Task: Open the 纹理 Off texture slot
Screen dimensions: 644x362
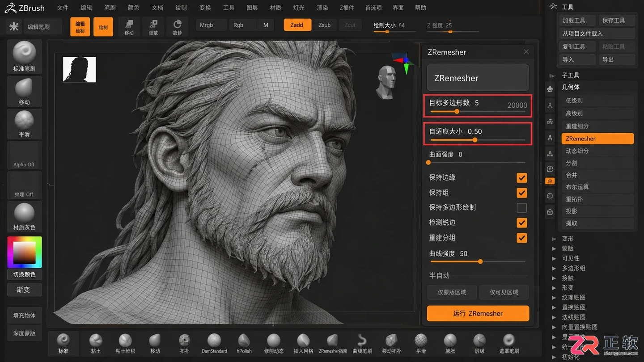Action: (24, 185)
